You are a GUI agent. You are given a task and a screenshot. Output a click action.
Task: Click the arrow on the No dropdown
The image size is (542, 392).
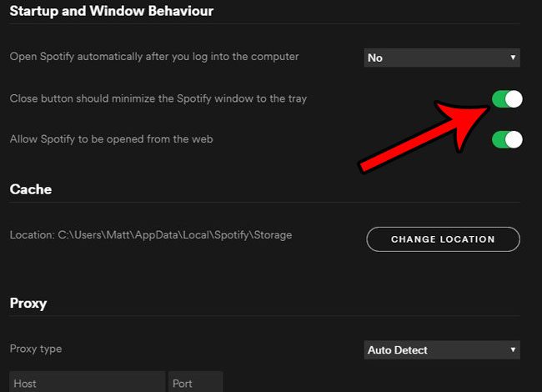click(513, 58)
